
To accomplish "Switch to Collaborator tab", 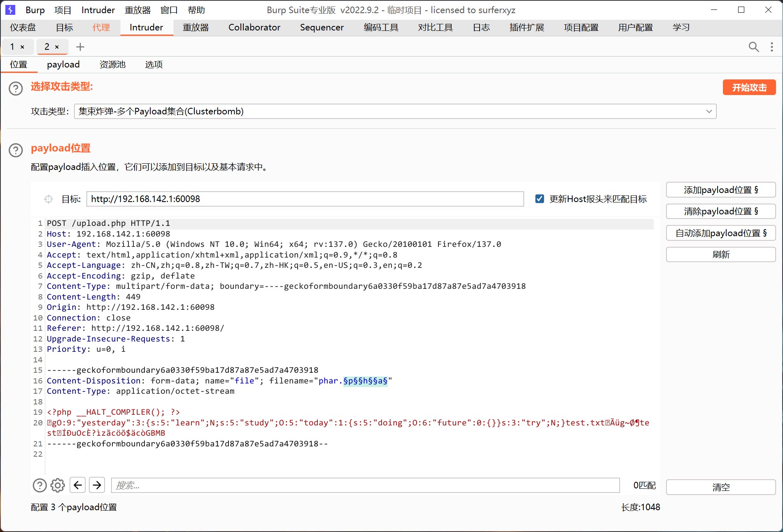I will (x=254, y=28).
